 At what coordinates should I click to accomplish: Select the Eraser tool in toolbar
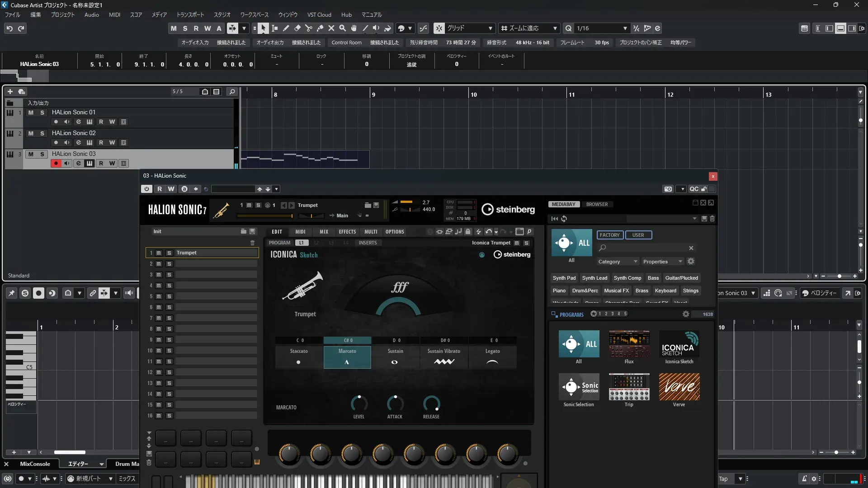coord(297,28)
